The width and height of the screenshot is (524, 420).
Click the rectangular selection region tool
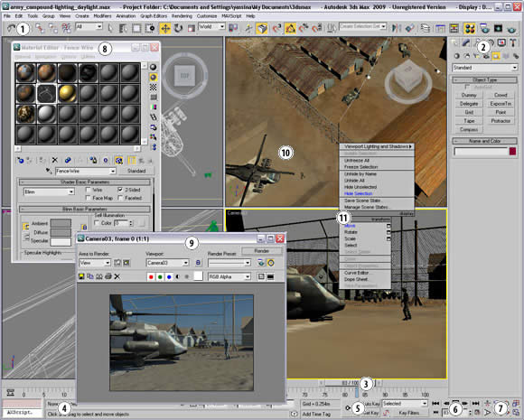tap(136, 28)
